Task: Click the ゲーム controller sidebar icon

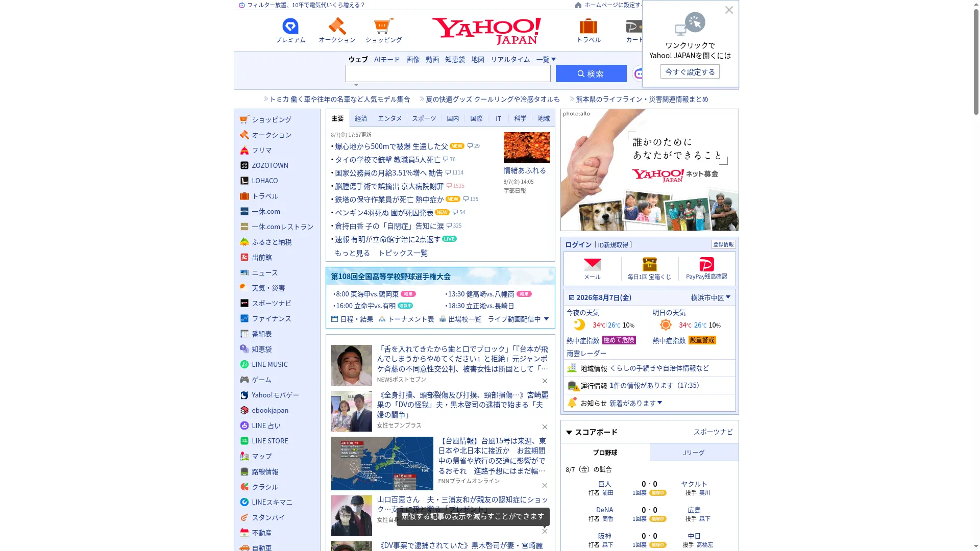Action: (x=244, y=380)
